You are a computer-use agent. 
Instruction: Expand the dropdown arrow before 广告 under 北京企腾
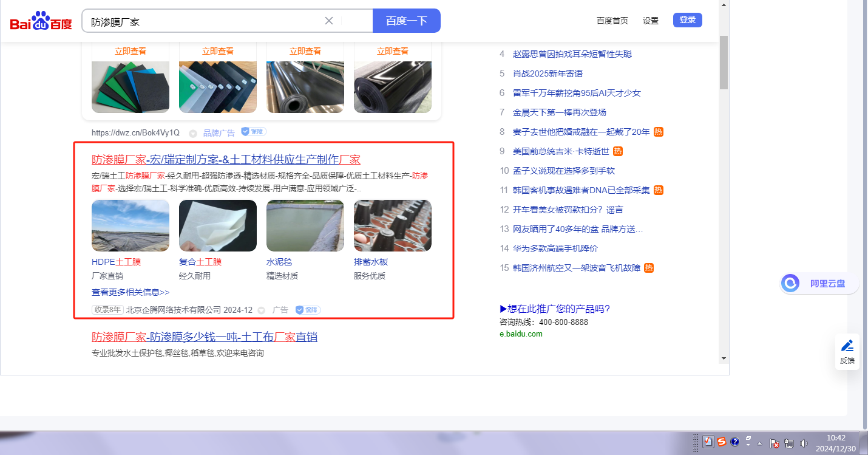(262, 310)
